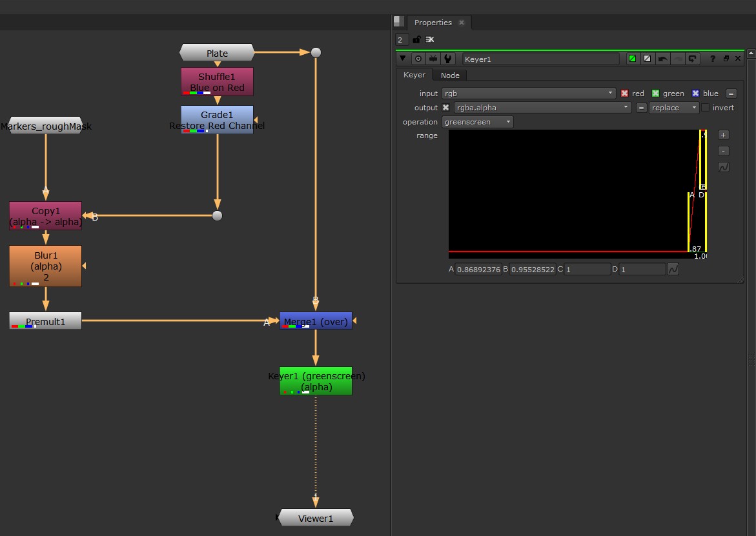The height and width of the screenshot is (536, 756).
Task: Click the curve animation icon beside field D
Action: point(673,269)
